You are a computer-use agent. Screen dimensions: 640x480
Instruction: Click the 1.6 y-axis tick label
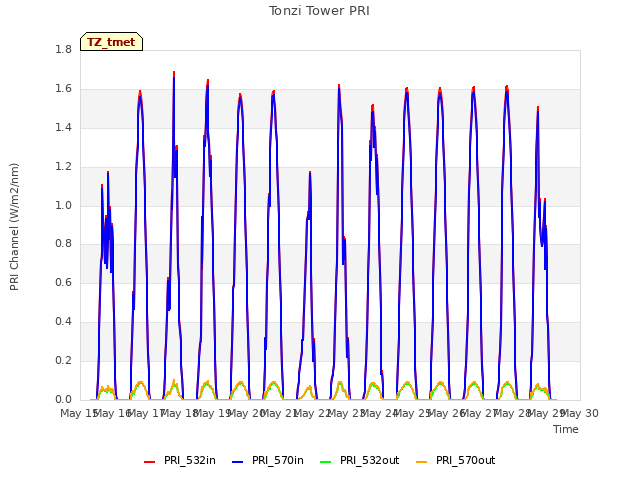(64, 89)
